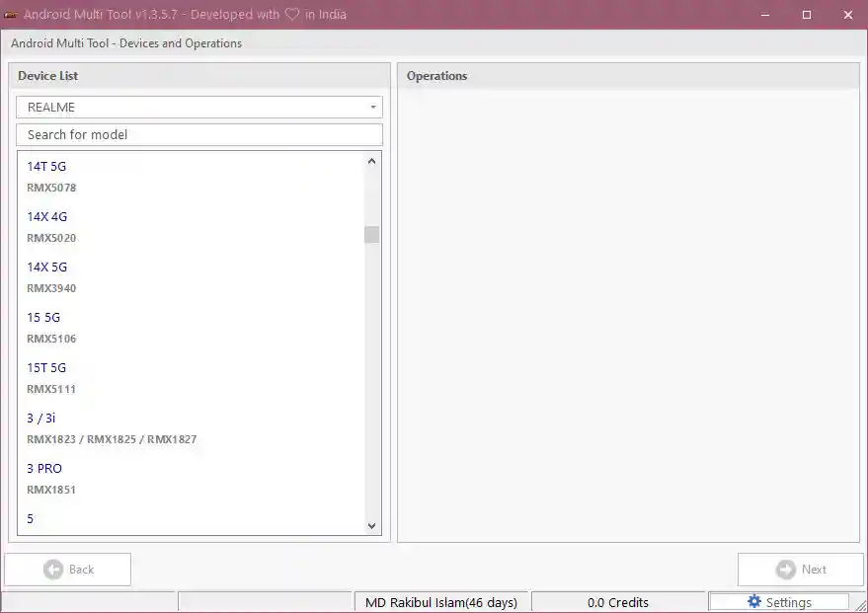Click the app icon in title bar
Viewport: 868px width, 613px height.
[x=11, y=15]
